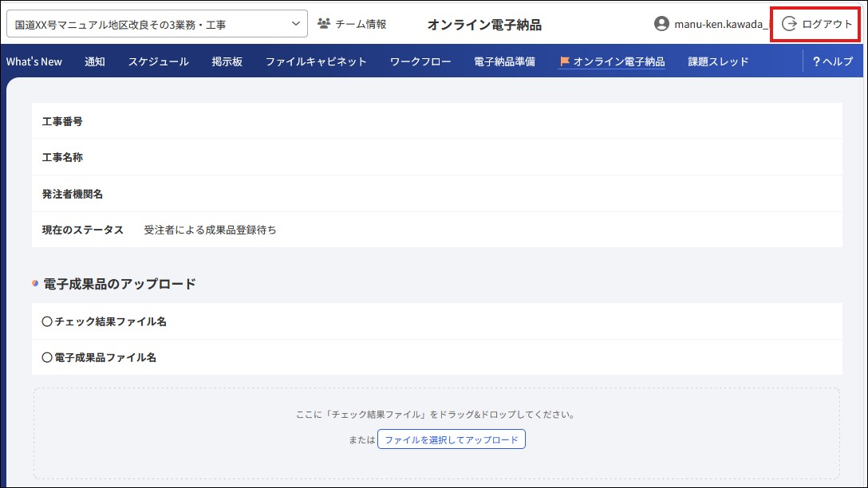This screenshot has width=868, height=488.
Task: Click 工事番号 label
Action: point(62,121)
